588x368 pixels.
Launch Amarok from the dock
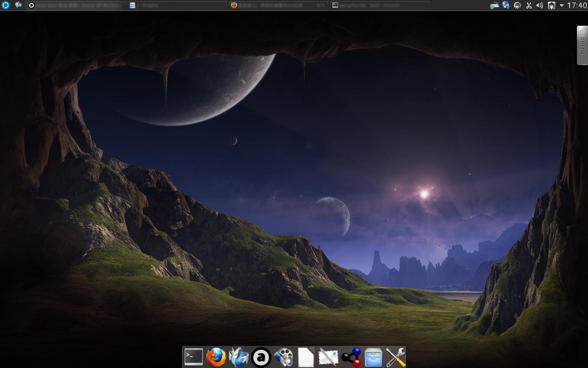[x=261, y=357]
